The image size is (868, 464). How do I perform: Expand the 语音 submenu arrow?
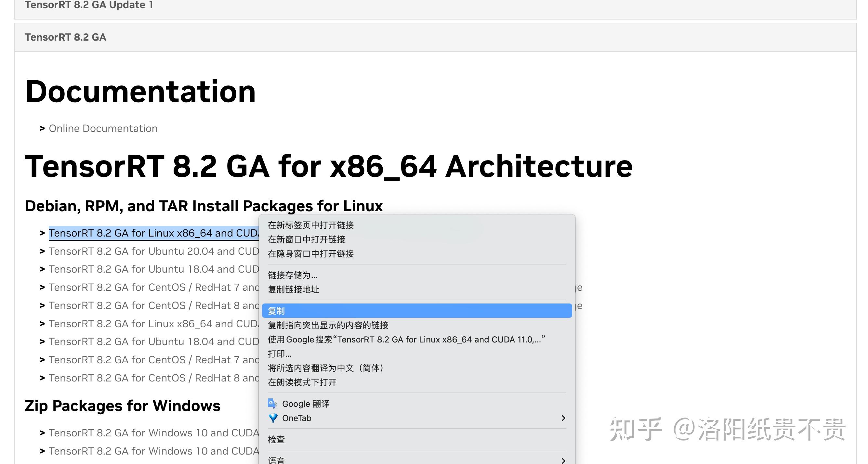tap(563, 460)
